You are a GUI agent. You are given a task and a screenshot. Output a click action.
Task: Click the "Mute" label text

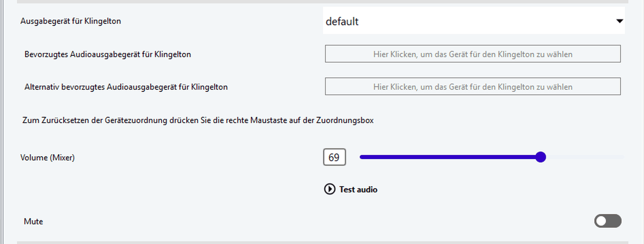point(33,221)
